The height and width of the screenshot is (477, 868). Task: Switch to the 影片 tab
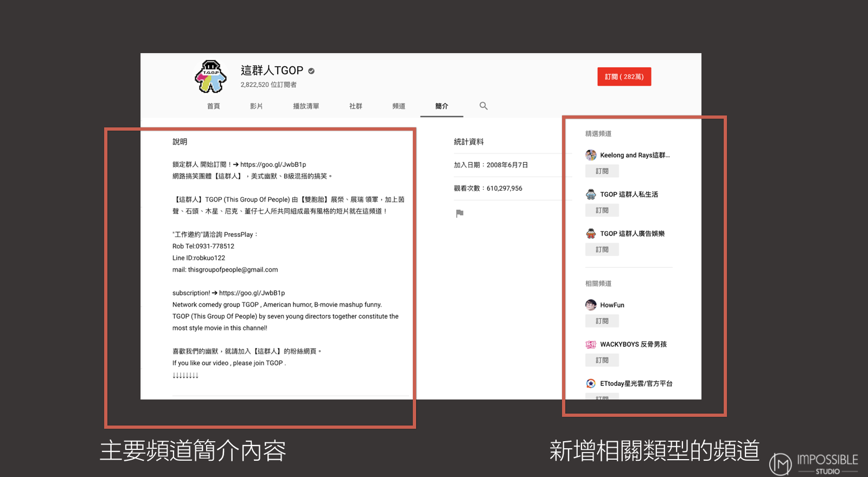click(x=256, y=106)
